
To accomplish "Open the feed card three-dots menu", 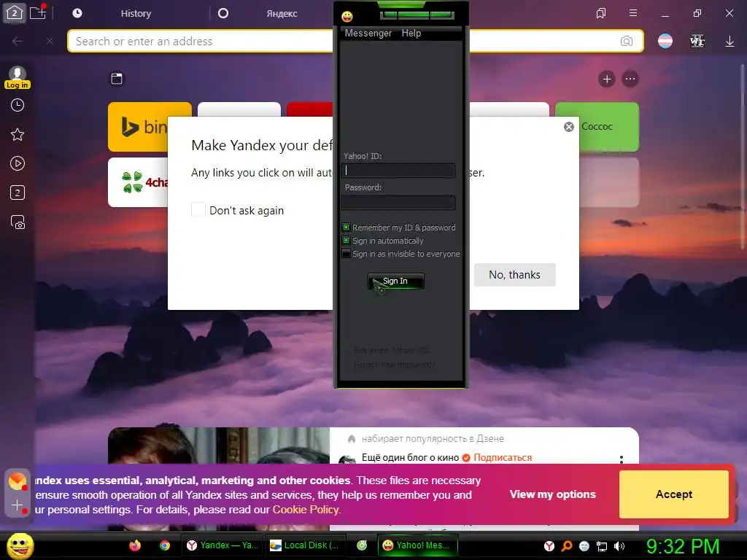I will 622,459.
